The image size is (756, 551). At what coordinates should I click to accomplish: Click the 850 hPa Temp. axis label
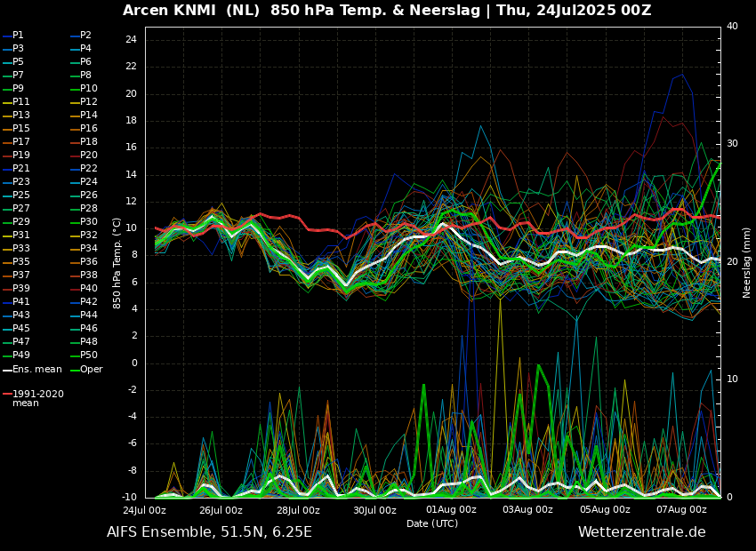[117, 262]
